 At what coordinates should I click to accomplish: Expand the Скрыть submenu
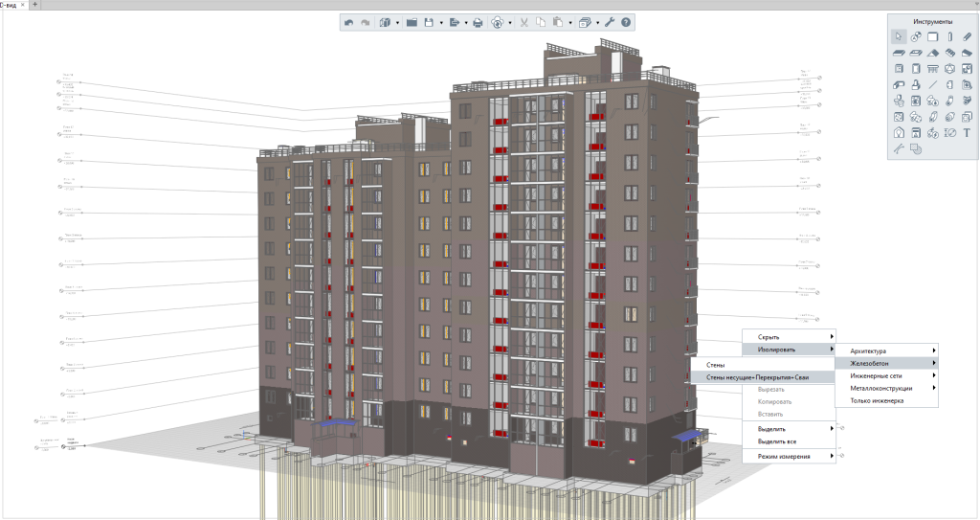click(x=789, y=337)
